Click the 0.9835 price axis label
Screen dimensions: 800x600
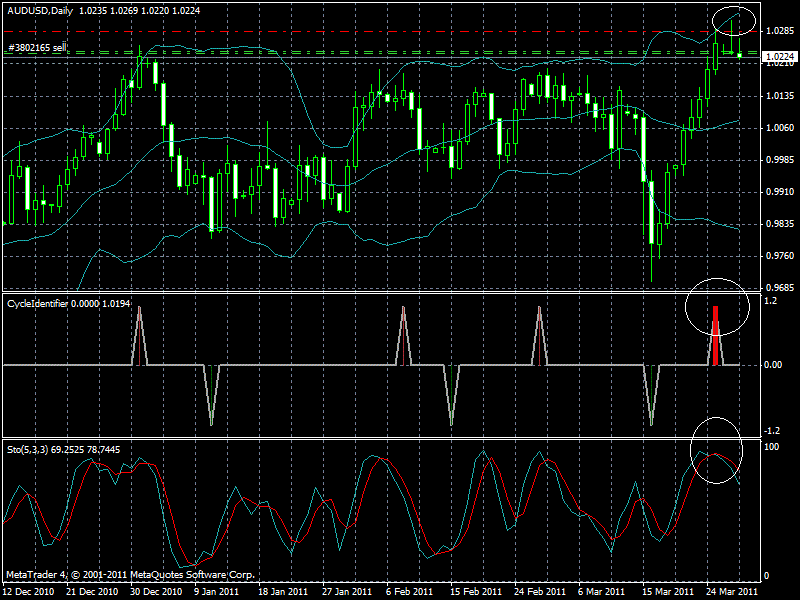780,224
